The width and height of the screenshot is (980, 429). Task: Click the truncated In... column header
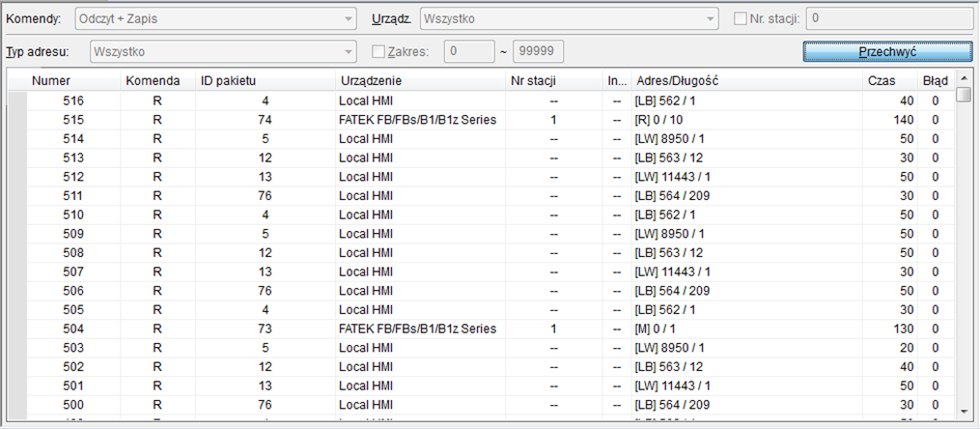618,80
